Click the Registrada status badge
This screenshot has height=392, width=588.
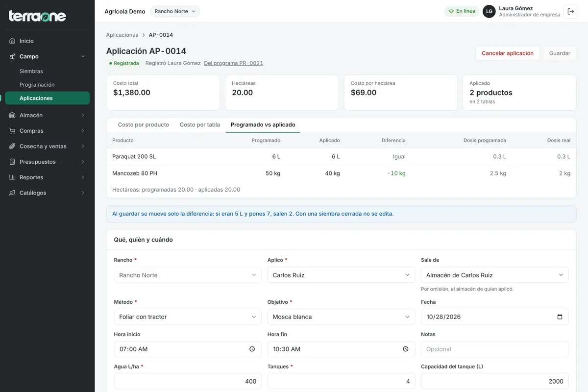tap(124, 63)
